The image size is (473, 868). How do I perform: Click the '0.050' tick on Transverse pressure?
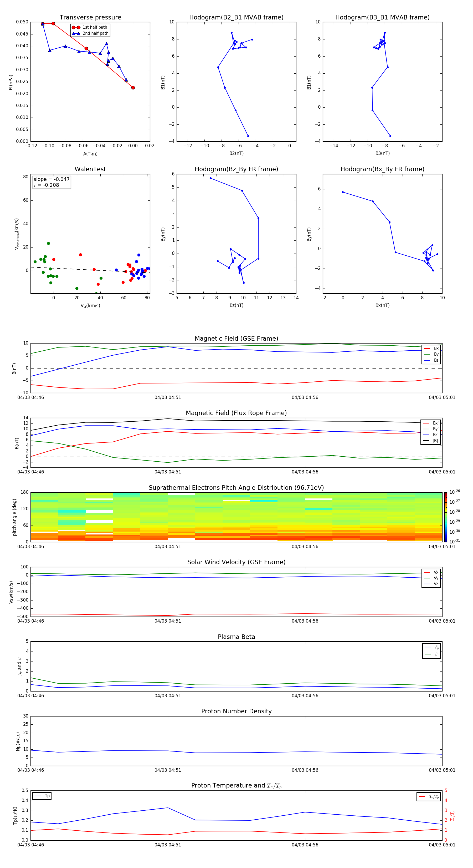[22, 22]
